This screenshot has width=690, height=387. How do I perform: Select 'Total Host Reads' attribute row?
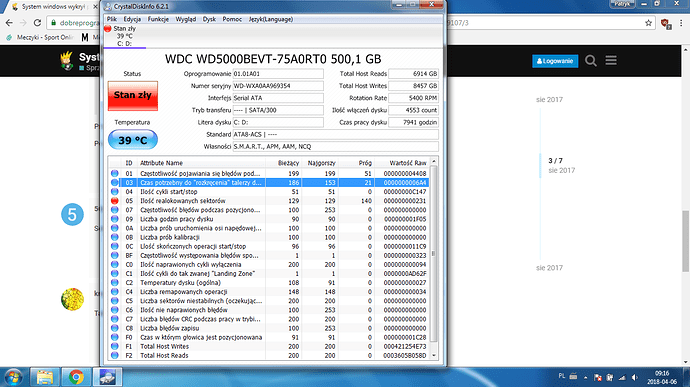[269, 355]
